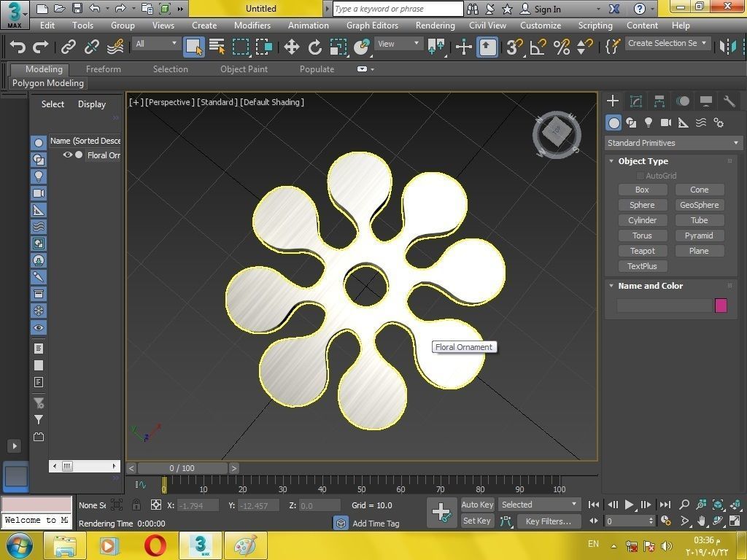Screen dimensions: 747x560
Task: Toggle visibility eye of Floral Ornament
Action: point(68,155)
